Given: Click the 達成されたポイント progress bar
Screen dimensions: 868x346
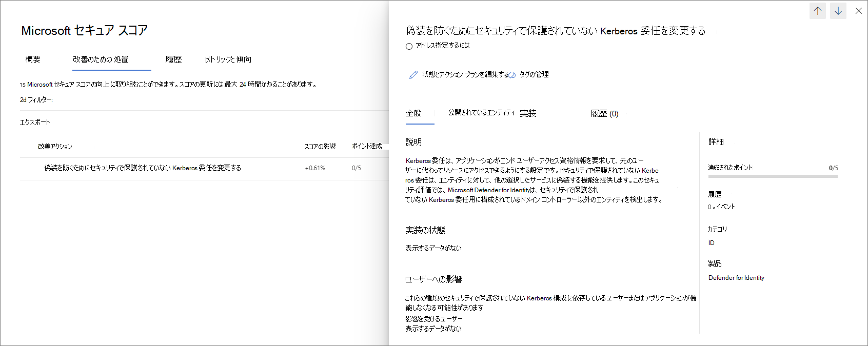Looking at the screenshot, I should [773, 176].
